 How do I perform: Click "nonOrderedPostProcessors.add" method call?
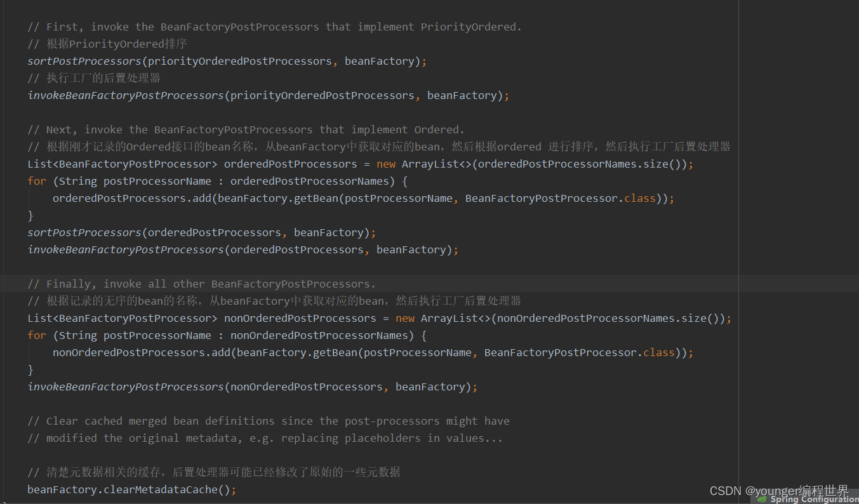(141, 352)
